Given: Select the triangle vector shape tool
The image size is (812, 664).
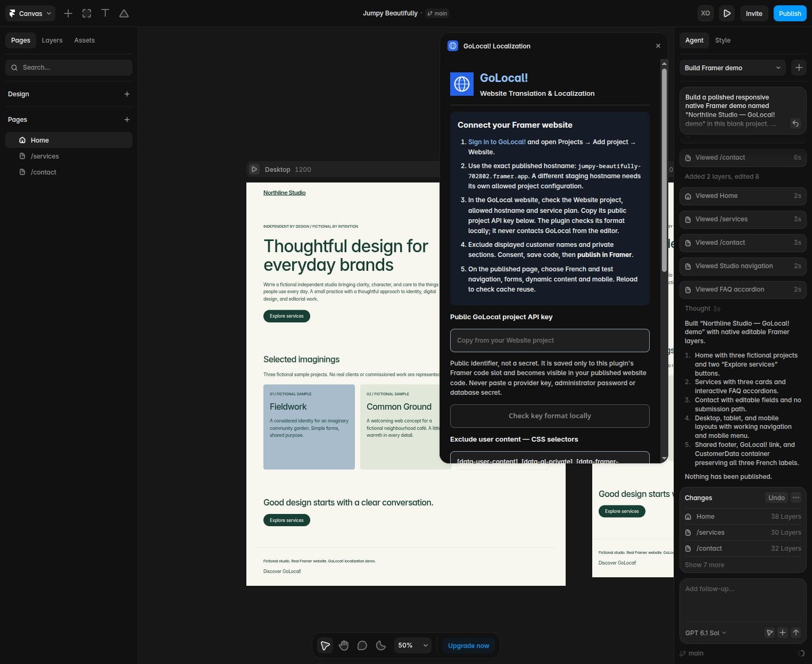Looking at the screenshot, I should pos(124,13).
